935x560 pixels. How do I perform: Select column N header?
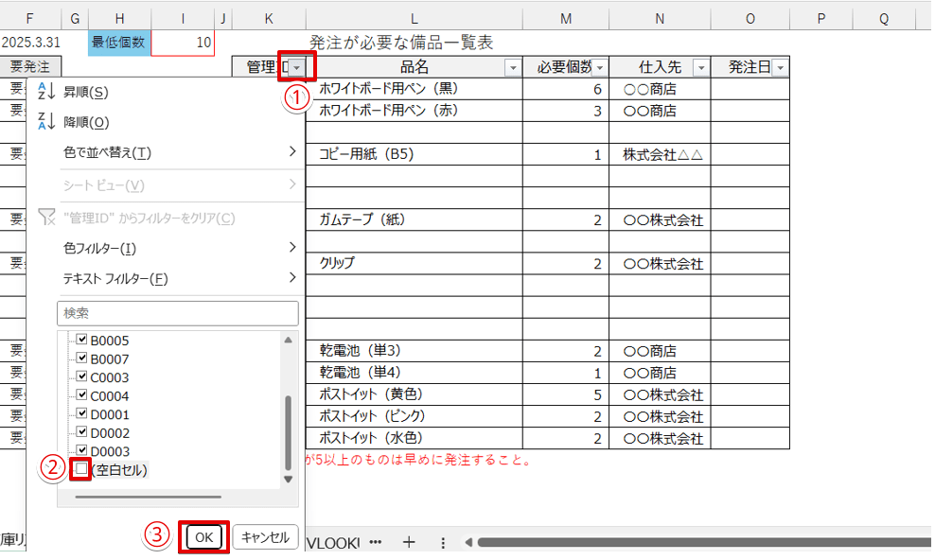click(661, 19)
